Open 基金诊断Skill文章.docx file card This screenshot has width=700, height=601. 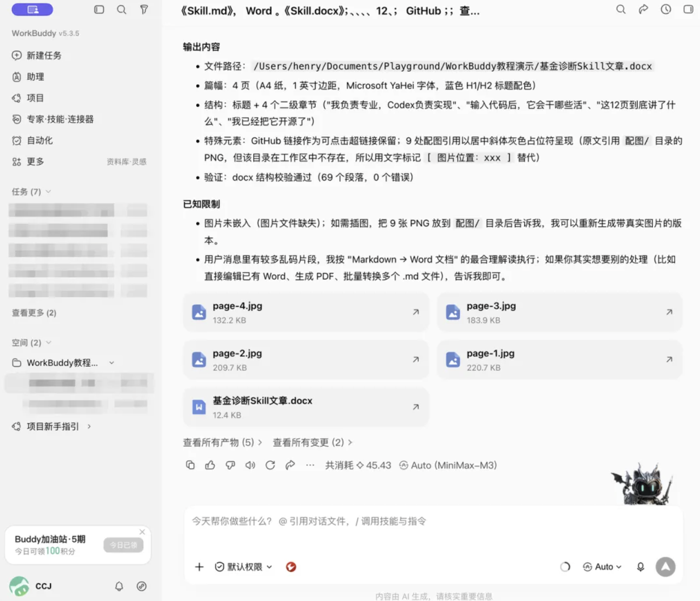click(x=306, y=407)
